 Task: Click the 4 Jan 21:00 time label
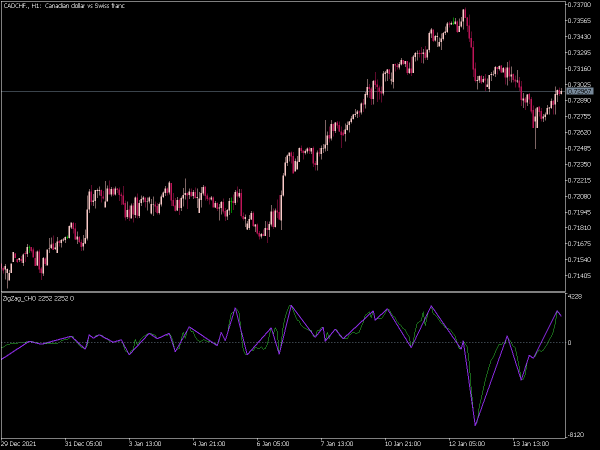point(209,444)
